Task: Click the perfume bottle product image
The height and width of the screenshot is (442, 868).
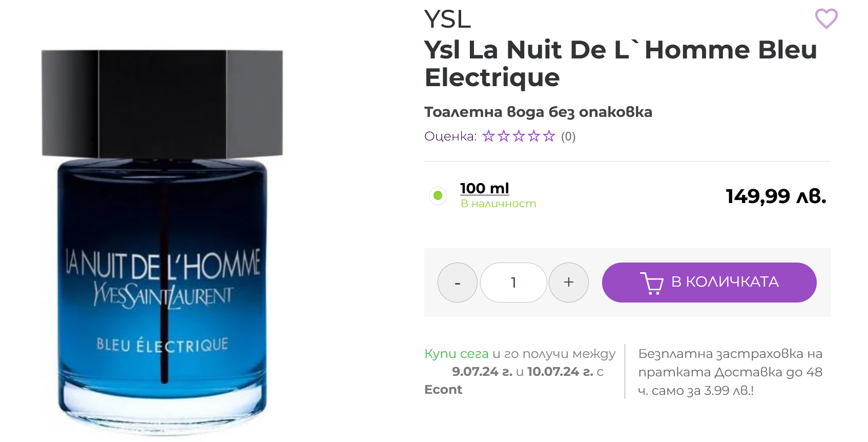Action: [162, 242]
